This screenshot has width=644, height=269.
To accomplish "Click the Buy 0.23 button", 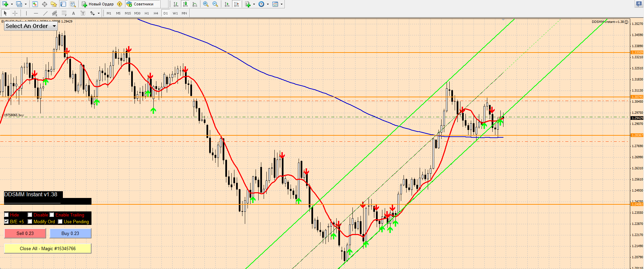I will 70,233.
